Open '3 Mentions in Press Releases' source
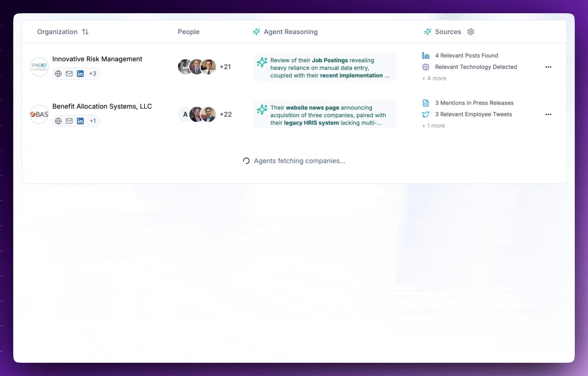Screen dimensions: 588x376 tap(474, 103)
